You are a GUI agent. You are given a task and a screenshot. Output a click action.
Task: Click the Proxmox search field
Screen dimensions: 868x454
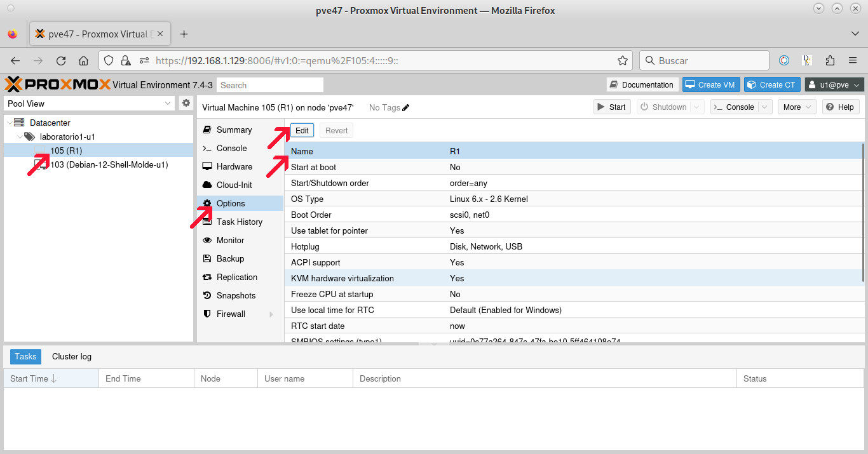click(x=270, y=85)
